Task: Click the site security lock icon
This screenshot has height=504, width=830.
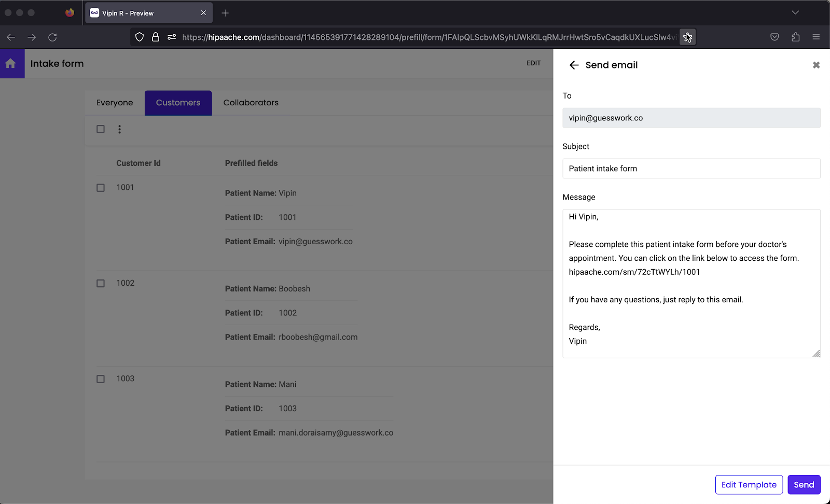Action: [x=156, y=37]
